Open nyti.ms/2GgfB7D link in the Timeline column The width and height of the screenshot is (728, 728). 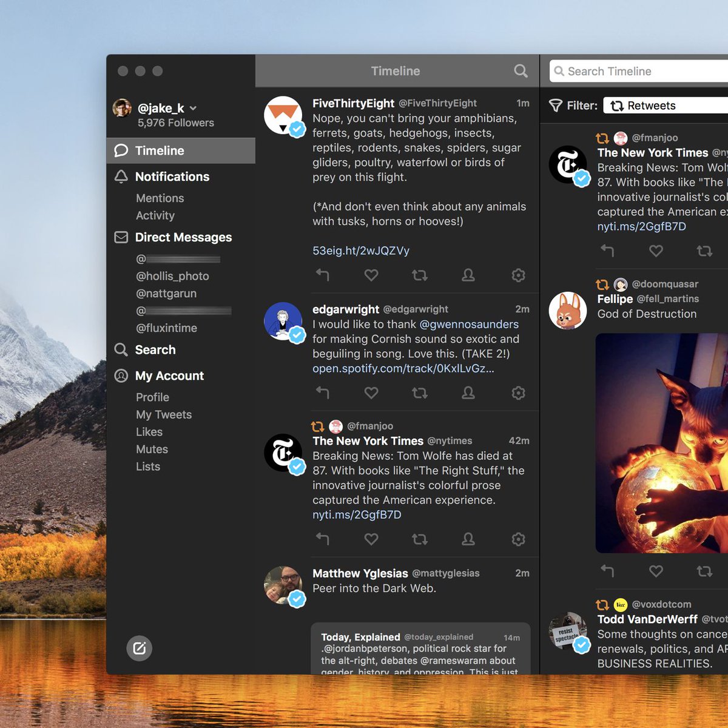(x=357, y=514)
